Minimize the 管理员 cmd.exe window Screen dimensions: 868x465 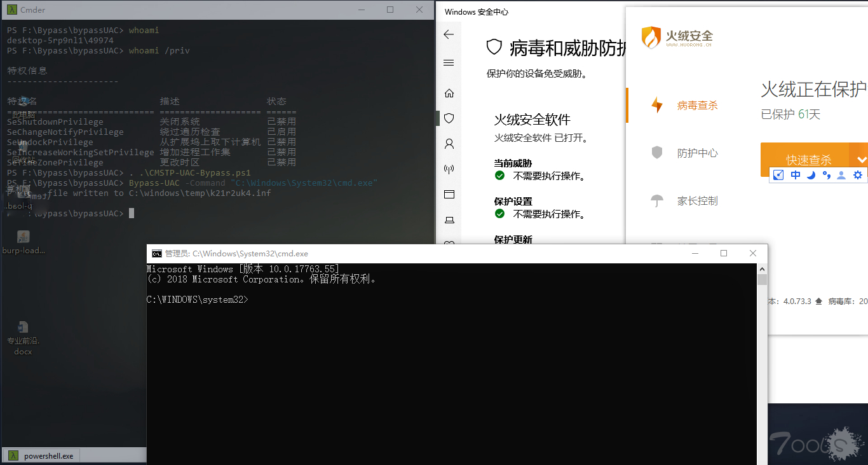point(694,253)
